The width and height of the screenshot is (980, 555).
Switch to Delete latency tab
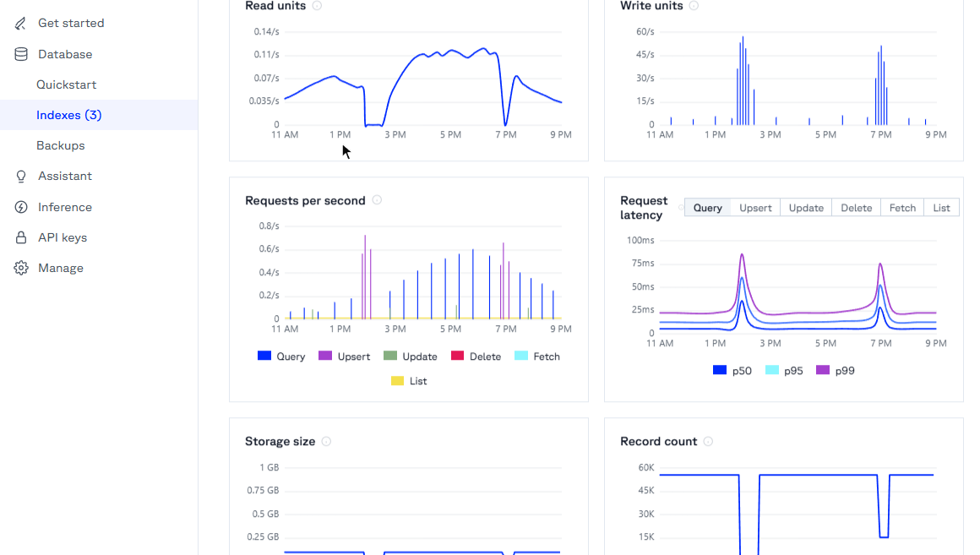[857, 208]
